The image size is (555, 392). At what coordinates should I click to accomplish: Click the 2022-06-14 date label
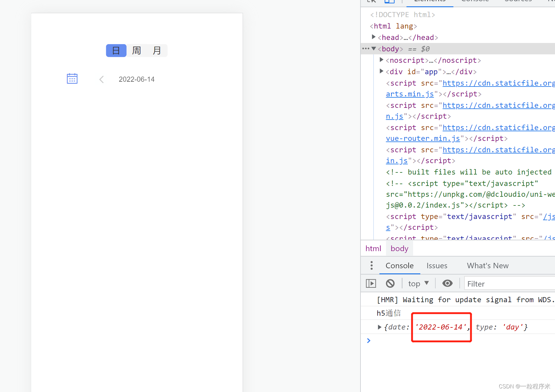pyautogui.click(x=136, y=79)
